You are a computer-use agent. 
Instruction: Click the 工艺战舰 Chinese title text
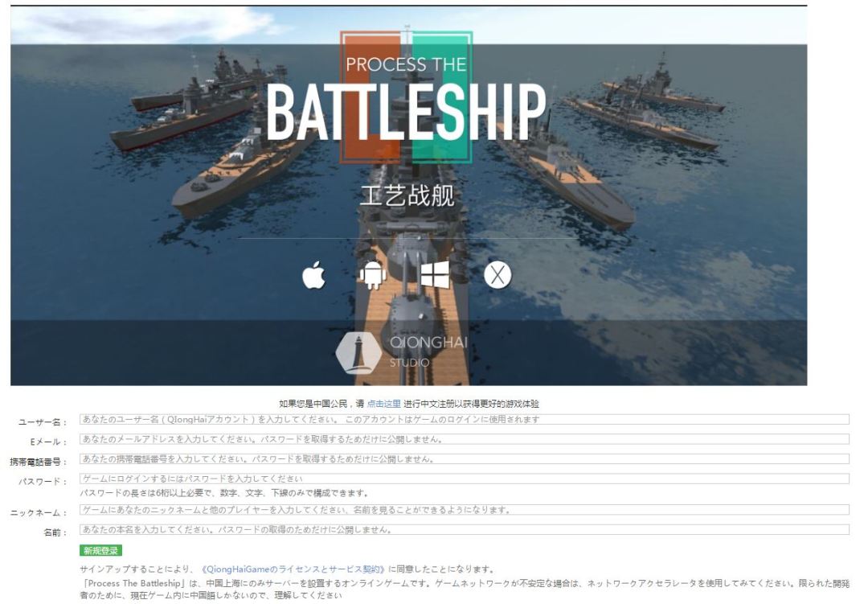tap(407, 196)
